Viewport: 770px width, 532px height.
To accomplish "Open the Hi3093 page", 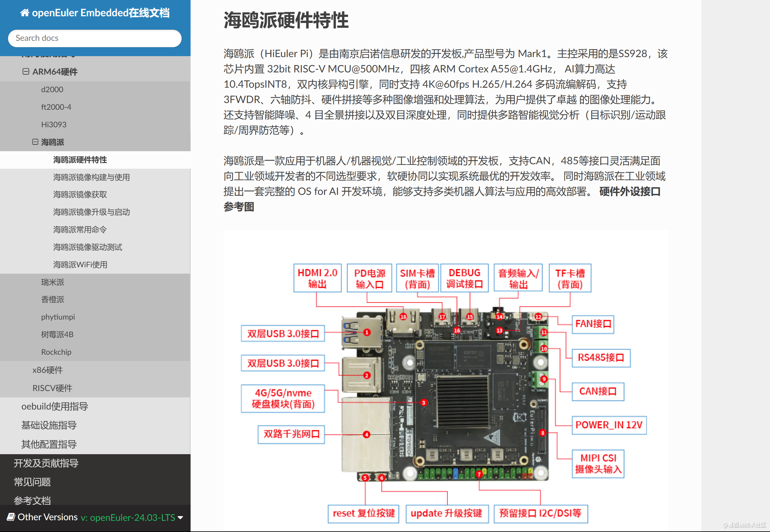I will [x=54, y=124].
